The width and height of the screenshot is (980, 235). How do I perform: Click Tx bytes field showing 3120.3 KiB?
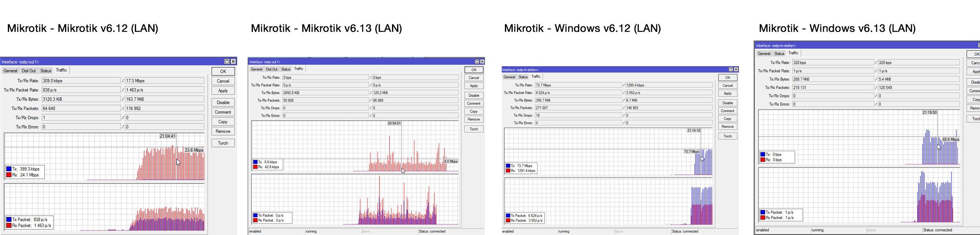(x=81, y=99)
